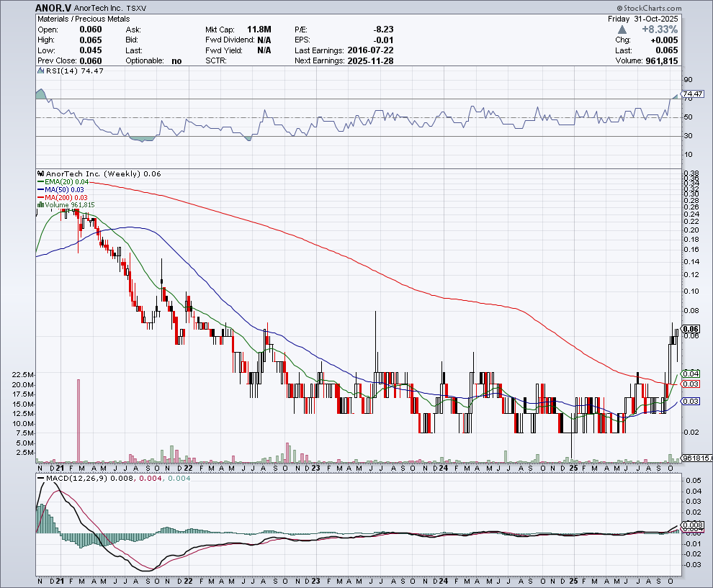Image resolution: width=713 pixels, height=588 pixels.
Task: Click the AnorTech Inc. (Weekly) 0.06 chart title
Action: 103,173
